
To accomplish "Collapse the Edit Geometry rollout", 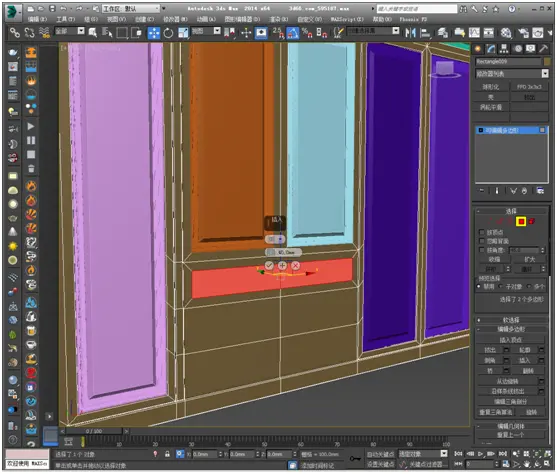I will tap(511, 426).
